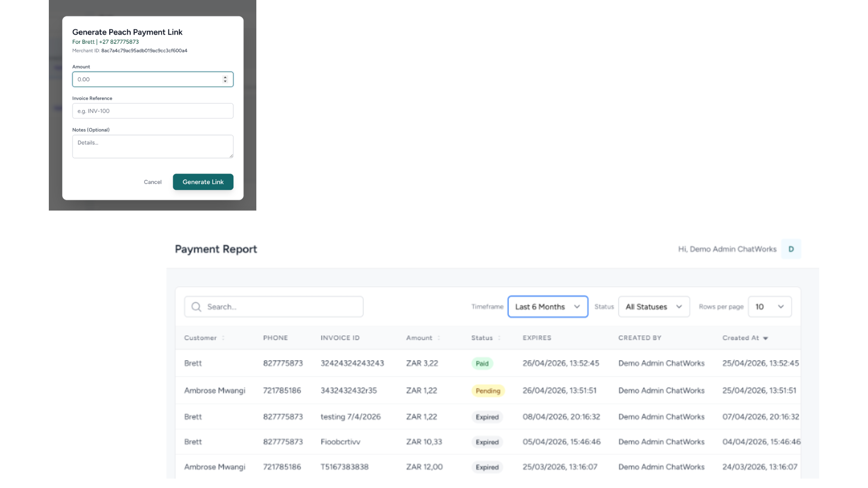This screenshot has height=488, width=868.
Task: Sort by the Customer column sort icon
Action: pos(223,338)
